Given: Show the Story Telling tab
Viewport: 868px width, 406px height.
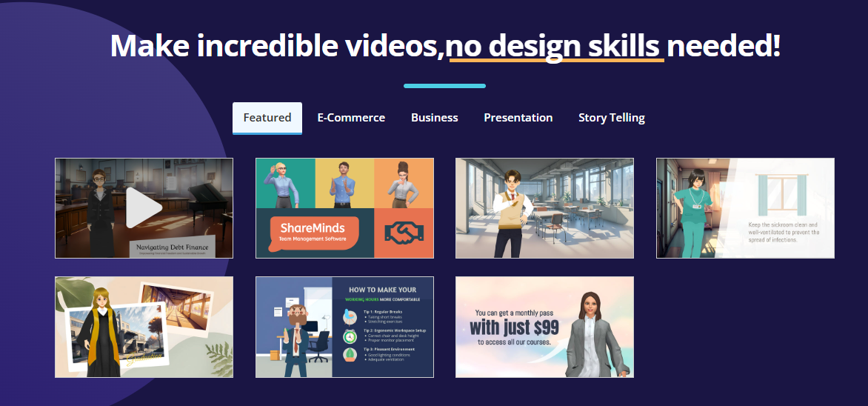Looking at the screenshot, I should (612, 117).
